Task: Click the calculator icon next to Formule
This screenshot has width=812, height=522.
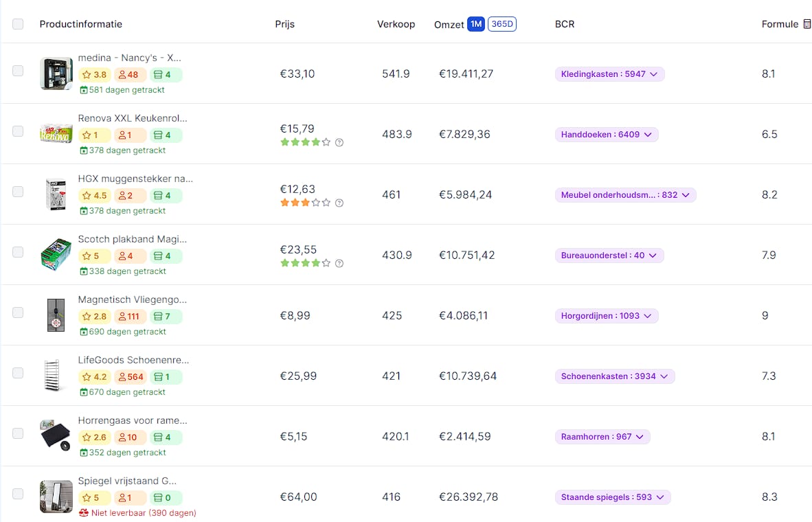Action: [x=807, y=24]
